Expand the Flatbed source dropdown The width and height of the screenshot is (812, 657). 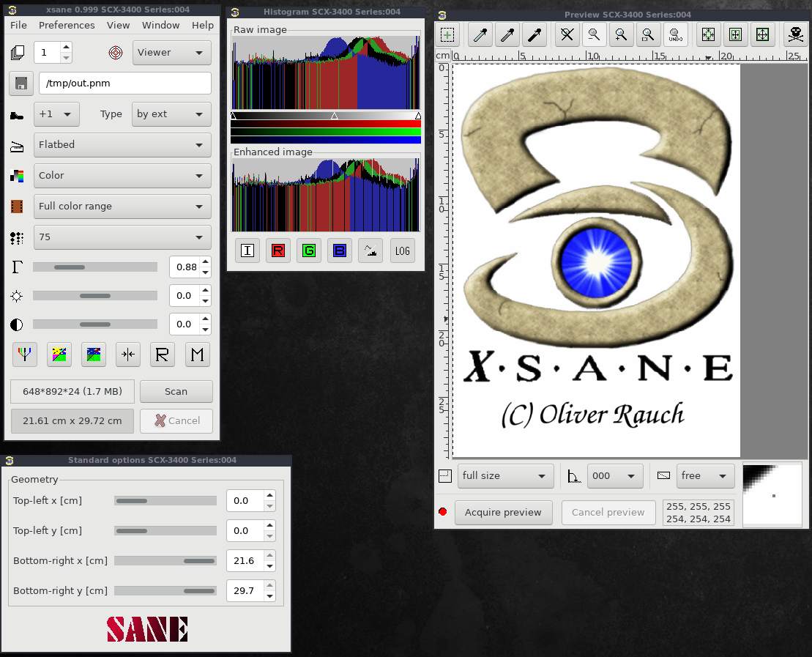click(122, 145)
